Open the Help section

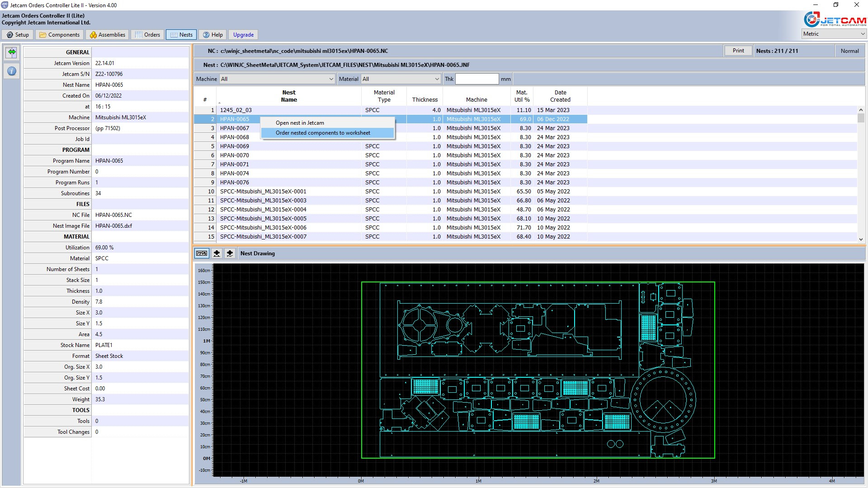point(212,35)
